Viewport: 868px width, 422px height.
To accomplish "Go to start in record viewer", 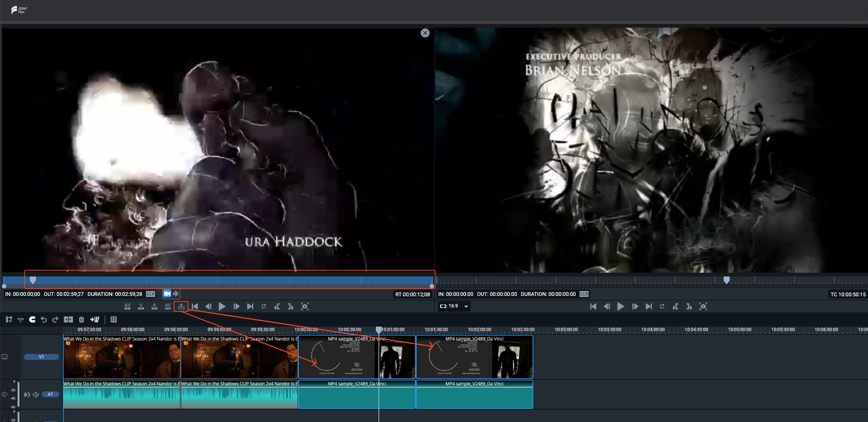I will 593,306.
